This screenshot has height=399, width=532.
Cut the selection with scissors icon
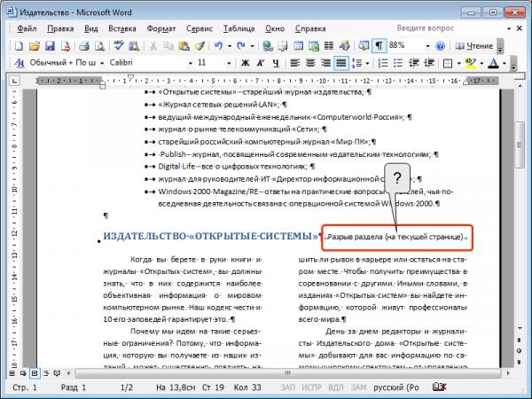153,45
